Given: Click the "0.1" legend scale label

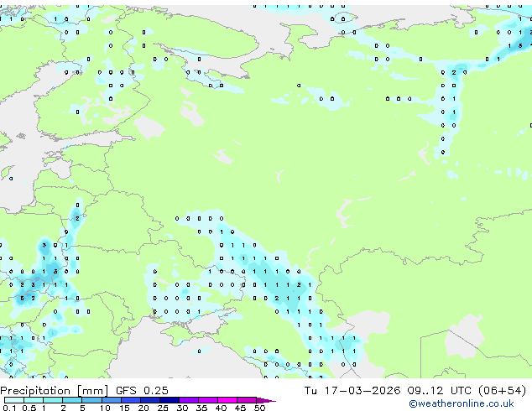Looking at the screenshot, I should pos(9,408).
